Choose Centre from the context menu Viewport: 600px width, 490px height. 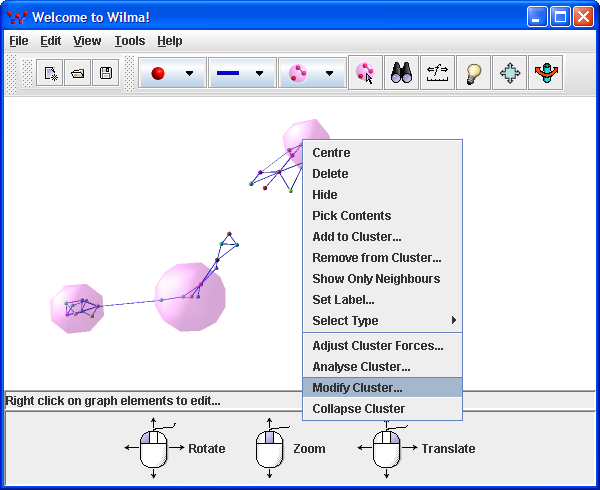383,153
